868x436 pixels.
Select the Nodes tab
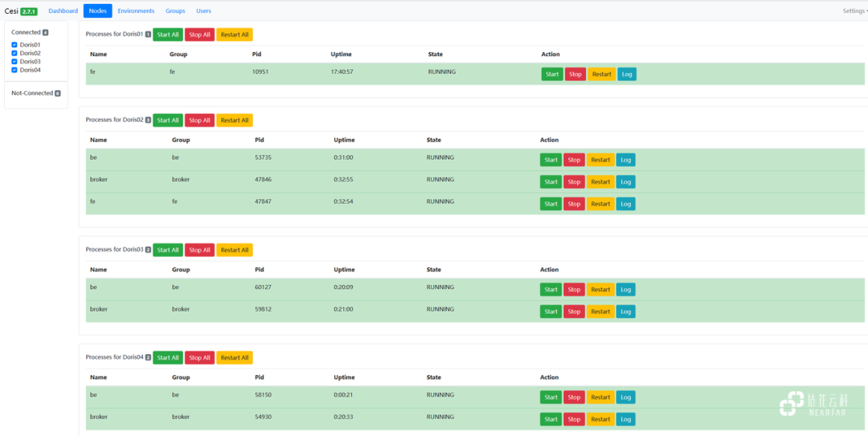pyautogui.click(x=98, y=11)
